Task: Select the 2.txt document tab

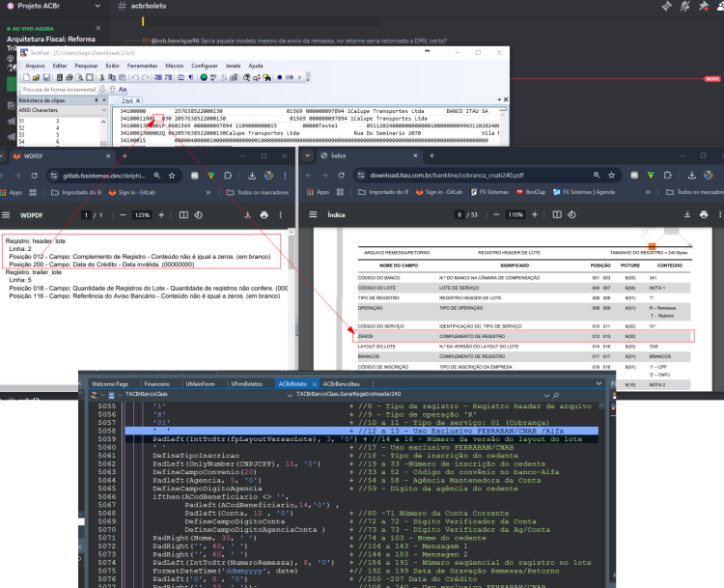Action: (127, 100)
